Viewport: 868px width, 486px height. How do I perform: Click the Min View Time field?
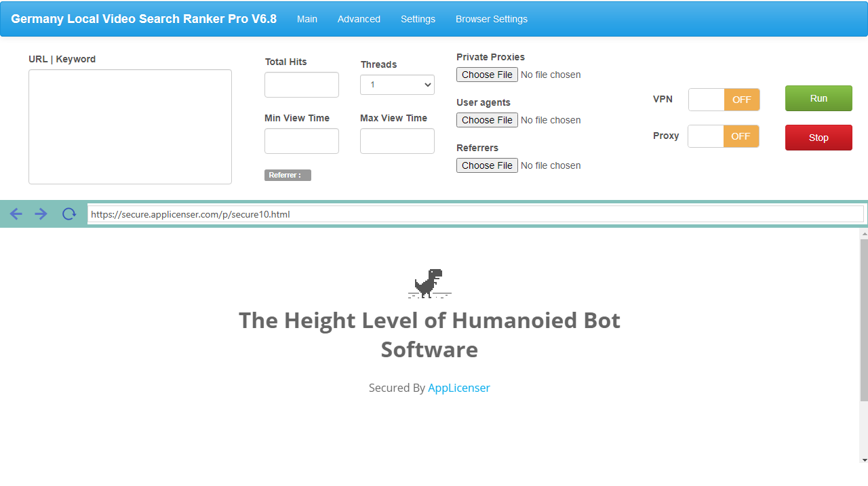pyautogui.click(x=302, y=141)
